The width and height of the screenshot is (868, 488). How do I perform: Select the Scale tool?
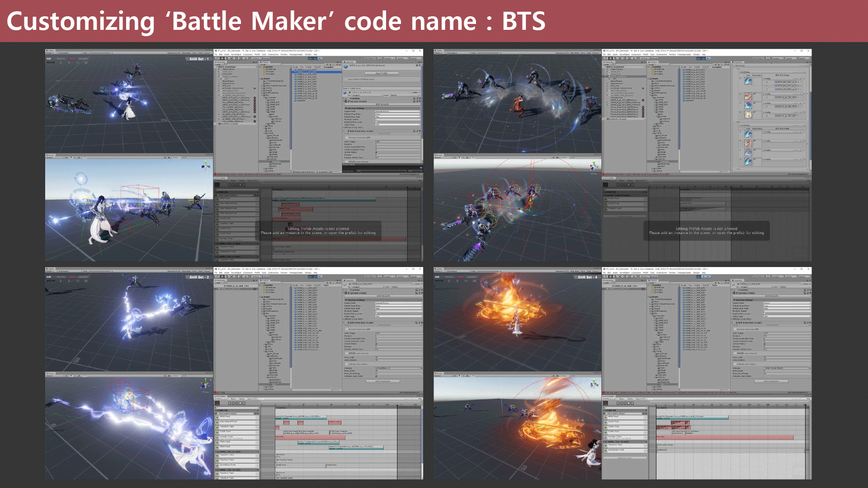231,58
